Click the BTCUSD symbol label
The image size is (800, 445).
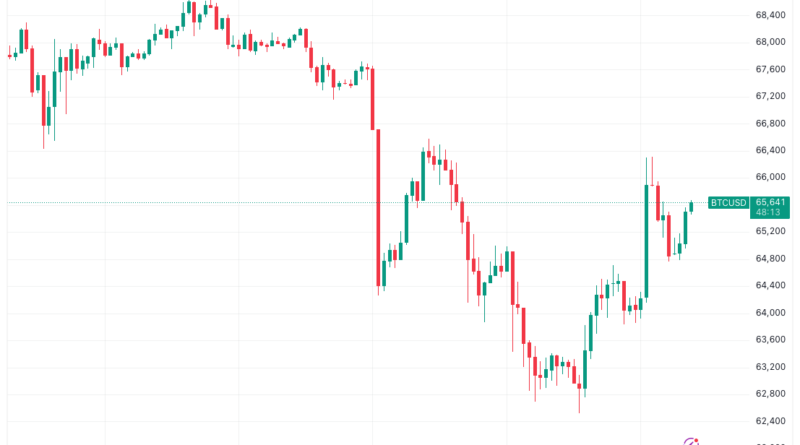point(728,203)
